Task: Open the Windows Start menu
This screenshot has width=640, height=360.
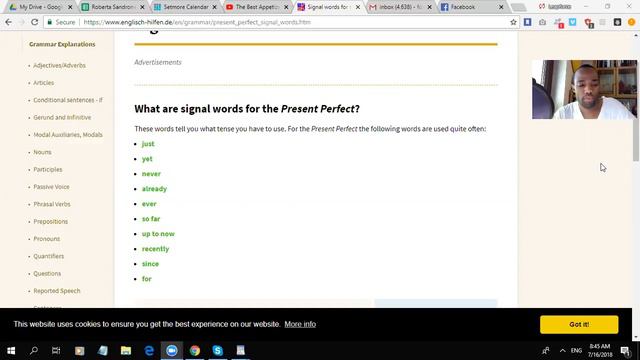Action: [x=11, y=351]
